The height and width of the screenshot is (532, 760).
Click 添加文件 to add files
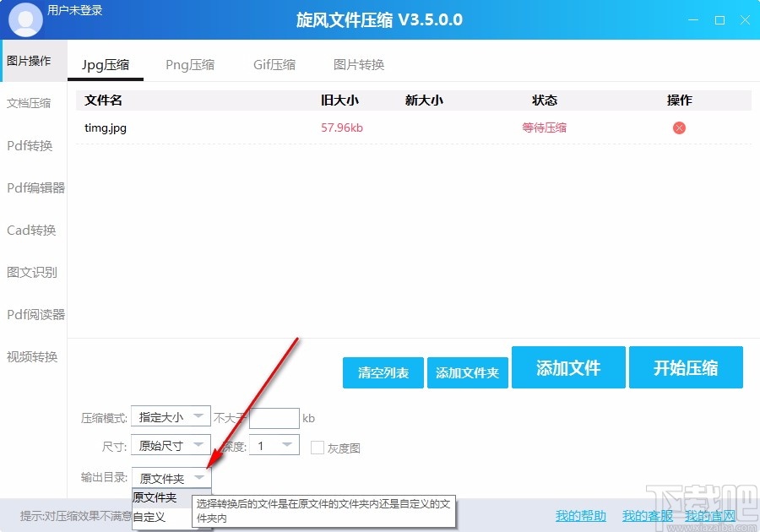[568, 367]
